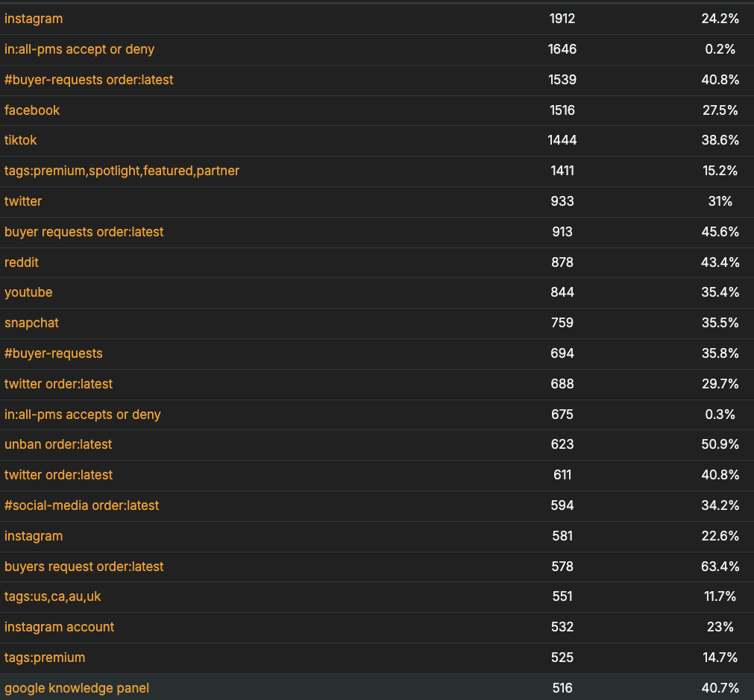This screenshot has width=754, height=700.
Task: Open 'unban order:latest' search link
Action: click(58, 444)
